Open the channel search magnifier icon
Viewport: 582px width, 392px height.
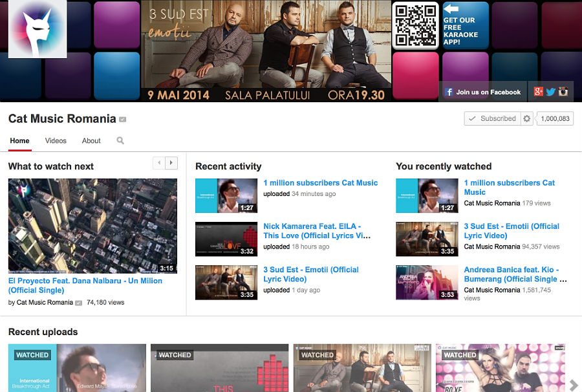pyautogui.click(x=120, y=140)
